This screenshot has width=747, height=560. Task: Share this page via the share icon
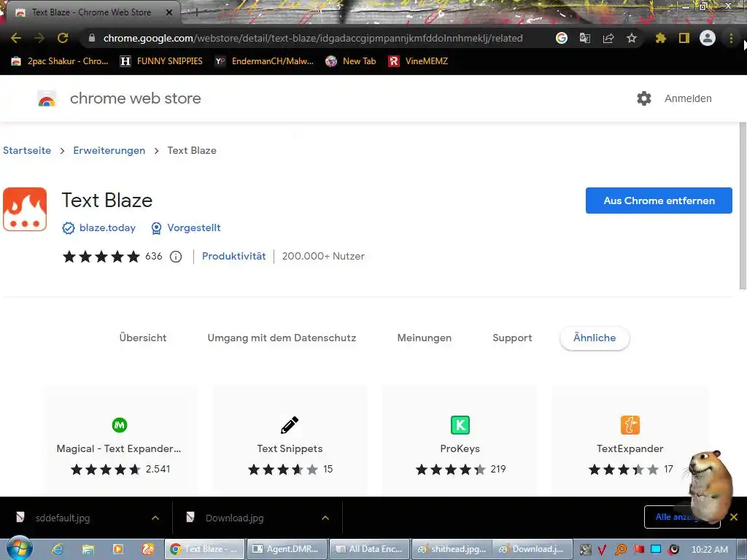[608, 38]
